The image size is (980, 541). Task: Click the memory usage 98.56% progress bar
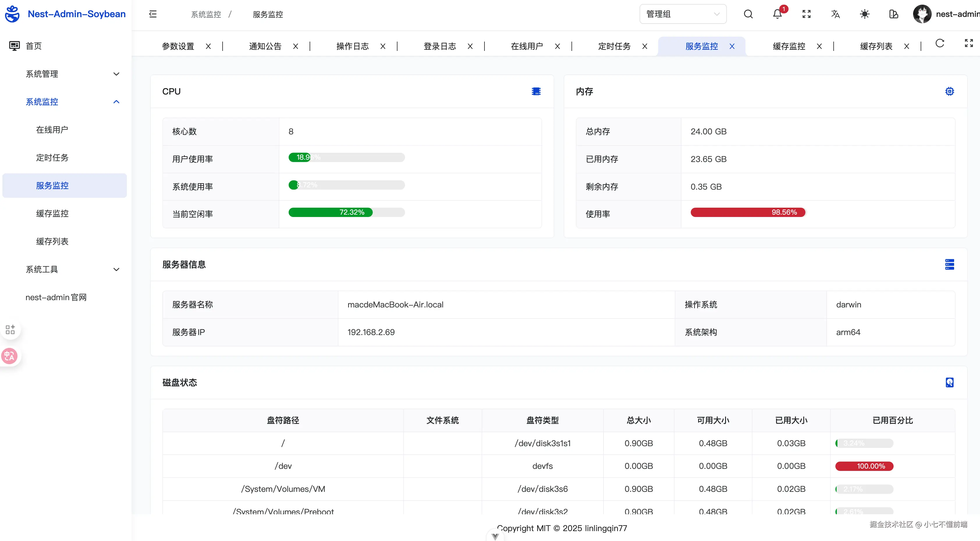click(x=748, y=212)
